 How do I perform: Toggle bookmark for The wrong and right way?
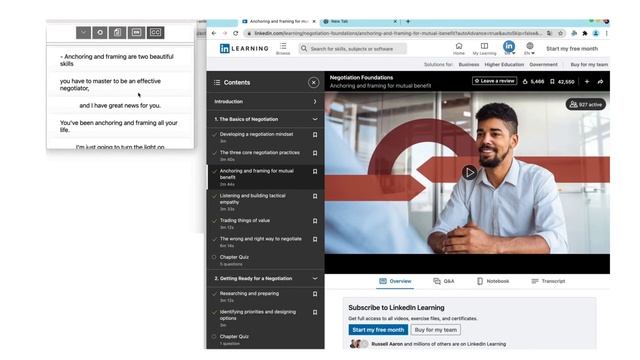315,239
